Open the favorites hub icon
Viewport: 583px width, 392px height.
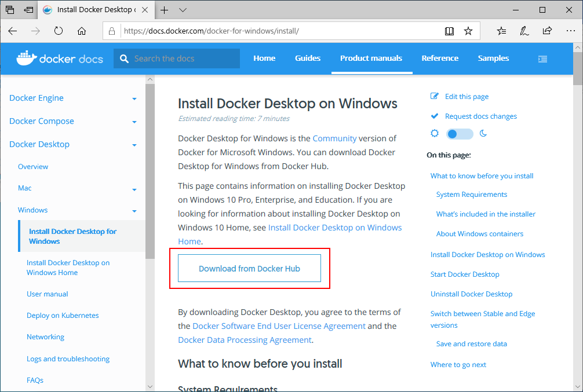tap(501, 31)
